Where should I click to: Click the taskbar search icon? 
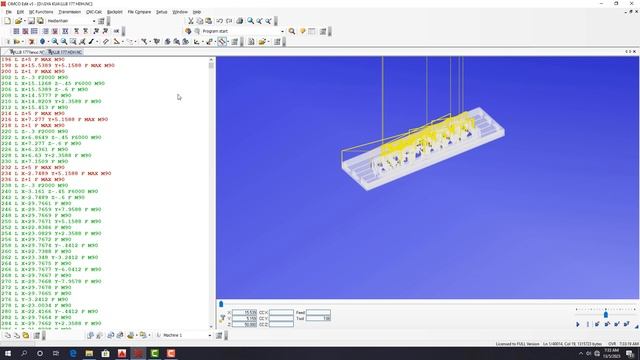[24, 353]
